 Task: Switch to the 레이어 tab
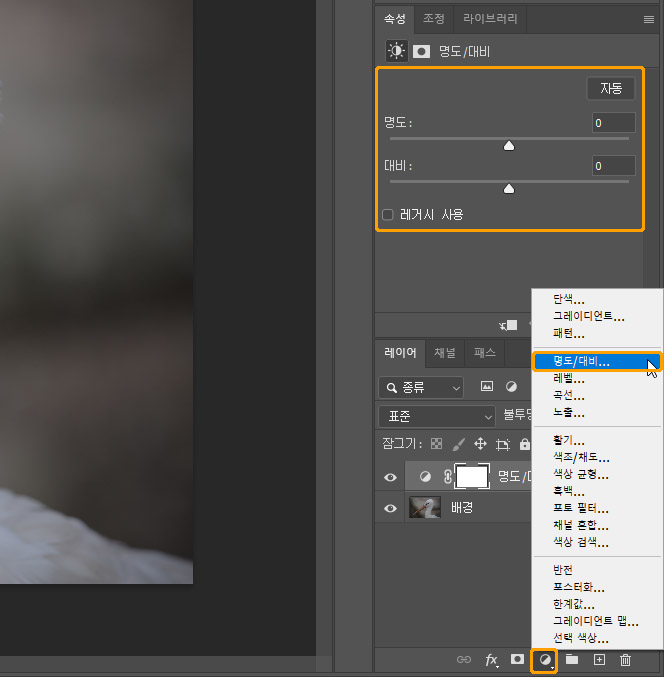click(x=400, y=353)
